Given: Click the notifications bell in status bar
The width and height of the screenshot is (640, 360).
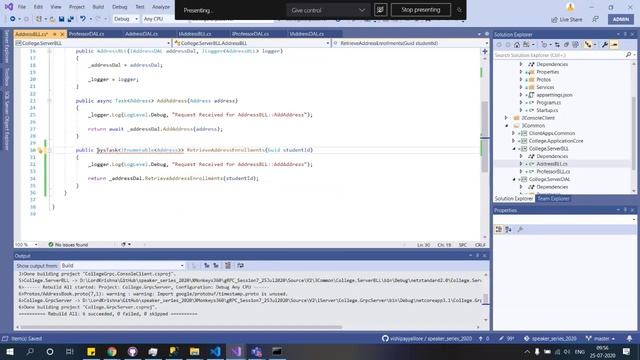Looking at the screenshot, I should point(629,338).
